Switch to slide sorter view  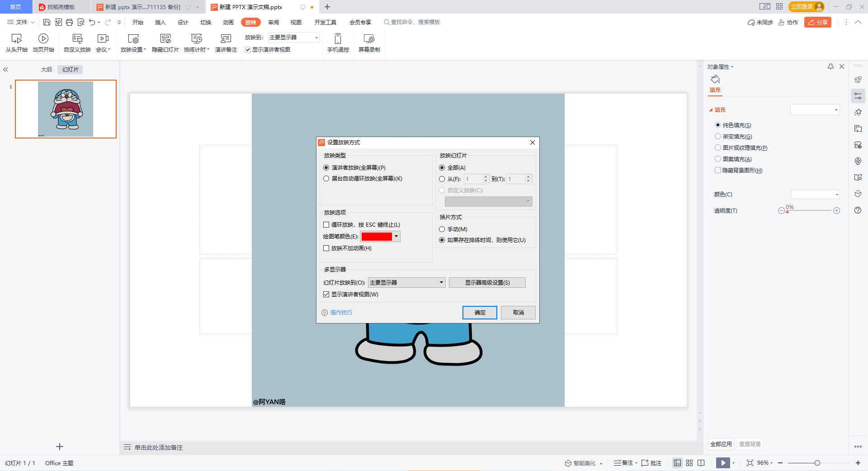(689, 463)
